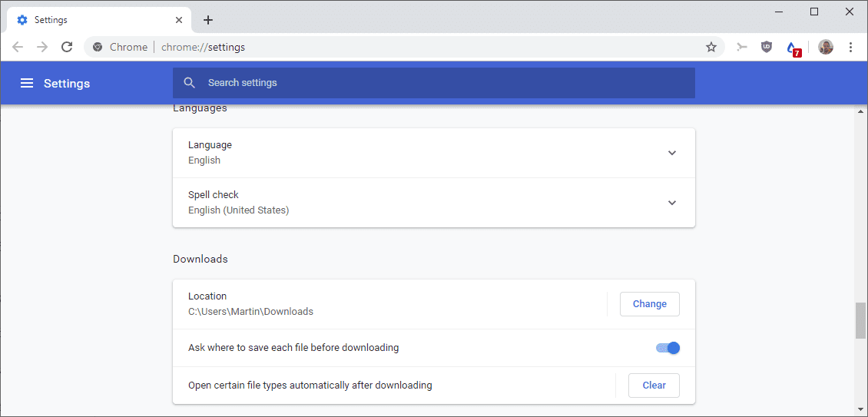Close the Settings tab

[179, 20]
